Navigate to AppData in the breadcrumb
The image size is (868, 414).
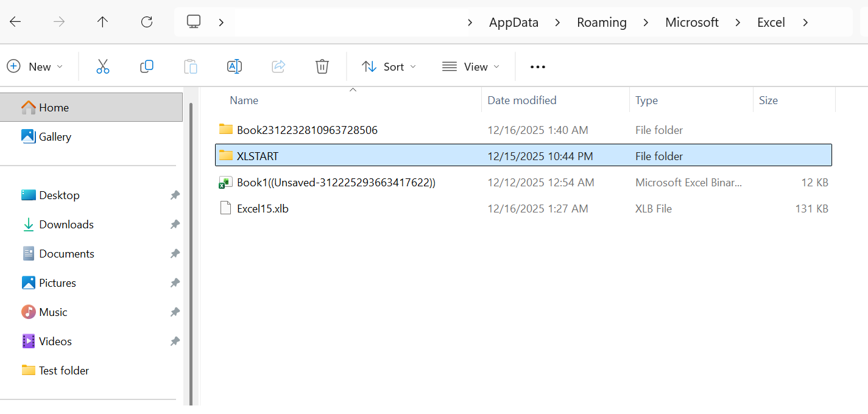[513, 23]
